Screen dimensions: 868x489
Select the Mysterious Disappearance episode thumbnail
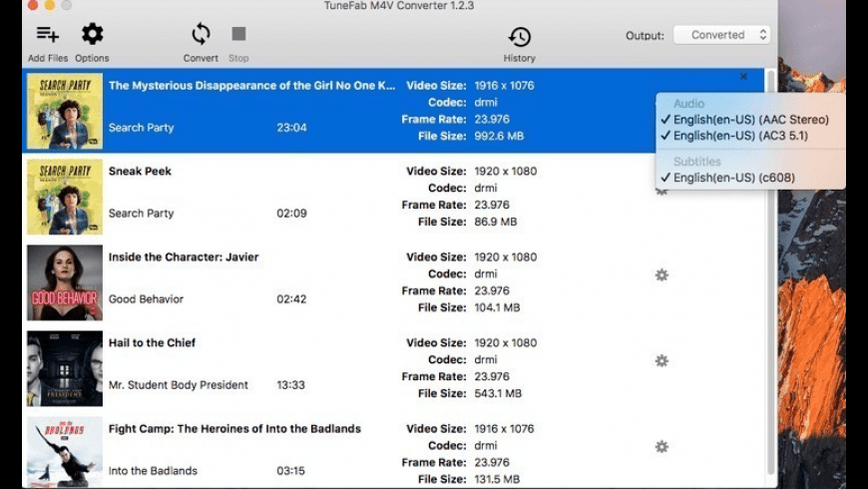point(65,112)
